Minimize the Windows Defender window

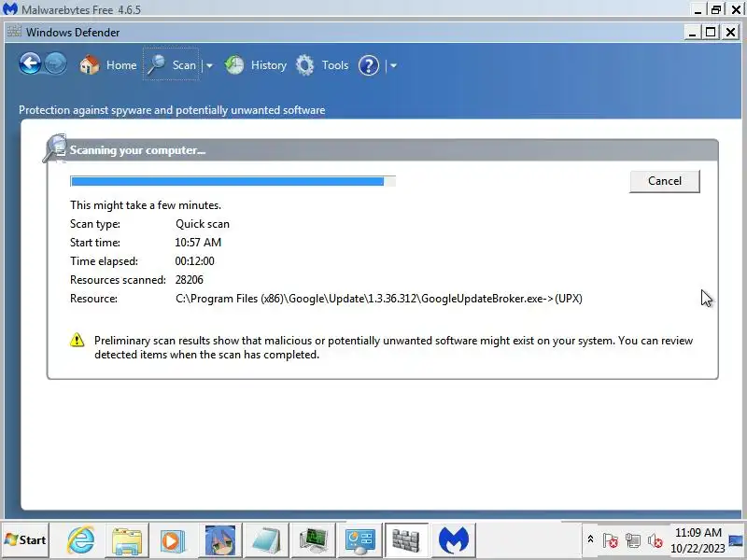(692, 32)
